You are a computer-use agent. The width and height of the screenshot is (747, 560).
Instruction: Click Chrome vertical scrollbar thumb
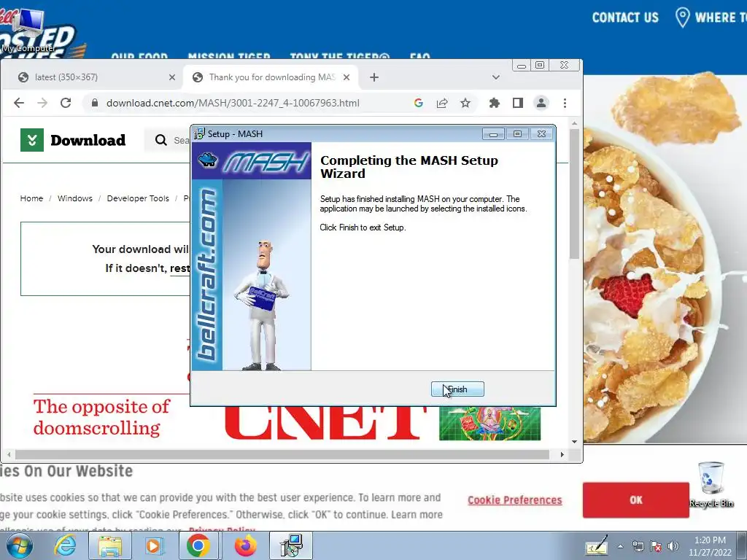pos(575,192)
